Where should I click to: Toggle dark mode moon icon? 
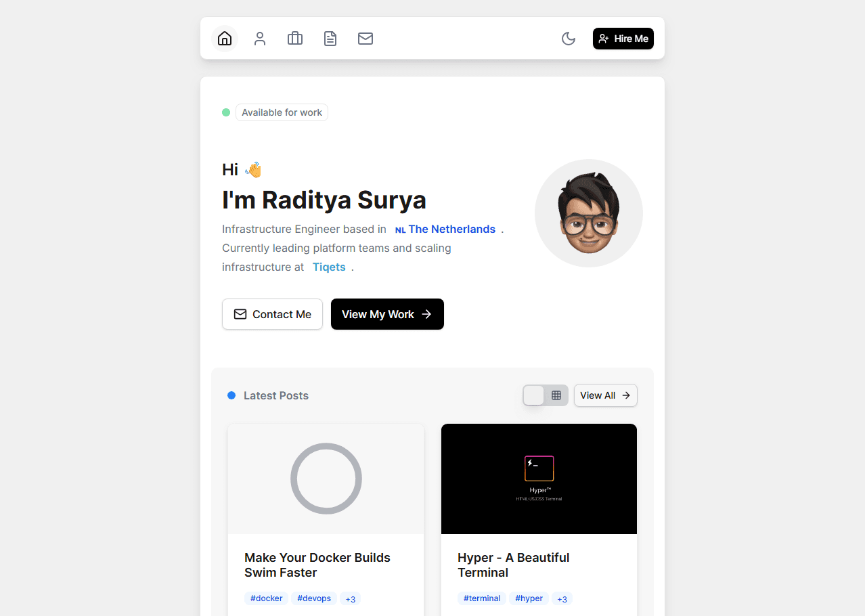tap(569, 39)
